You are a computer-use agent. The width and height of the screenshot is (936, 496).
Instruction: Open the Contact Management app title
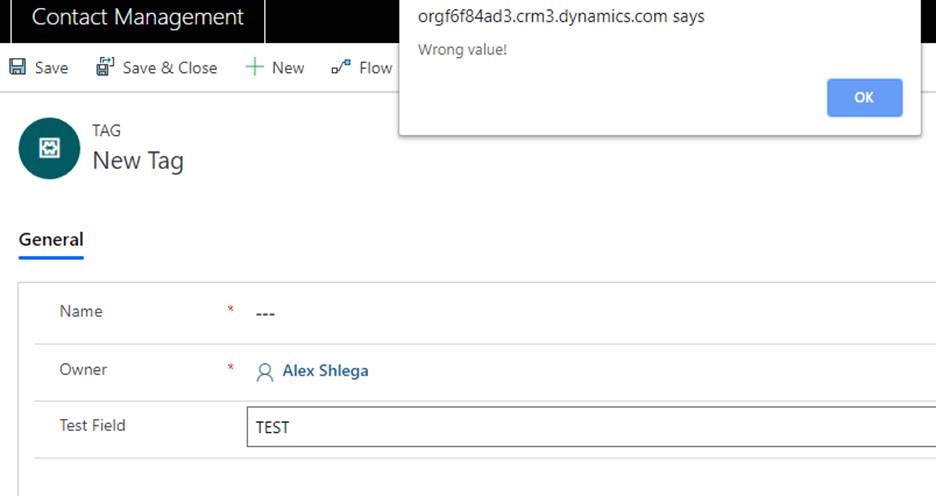pyautogui.click(x=138, y=17)
